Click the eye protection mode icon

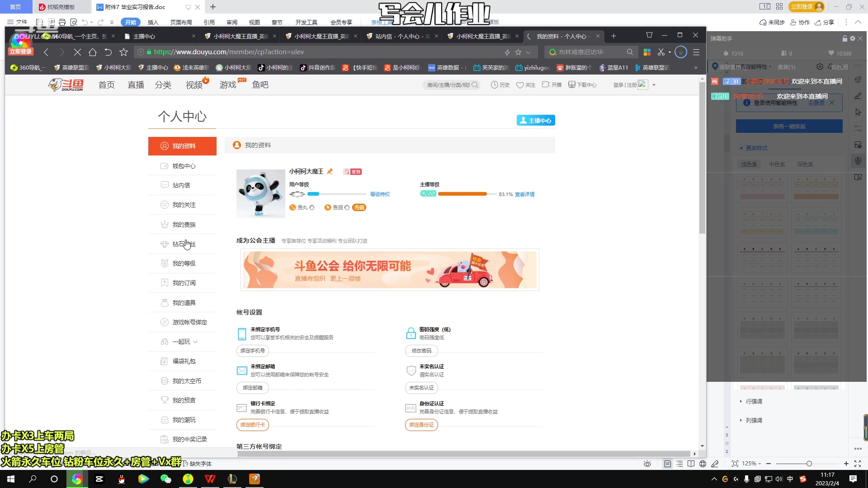coord(647,464)
